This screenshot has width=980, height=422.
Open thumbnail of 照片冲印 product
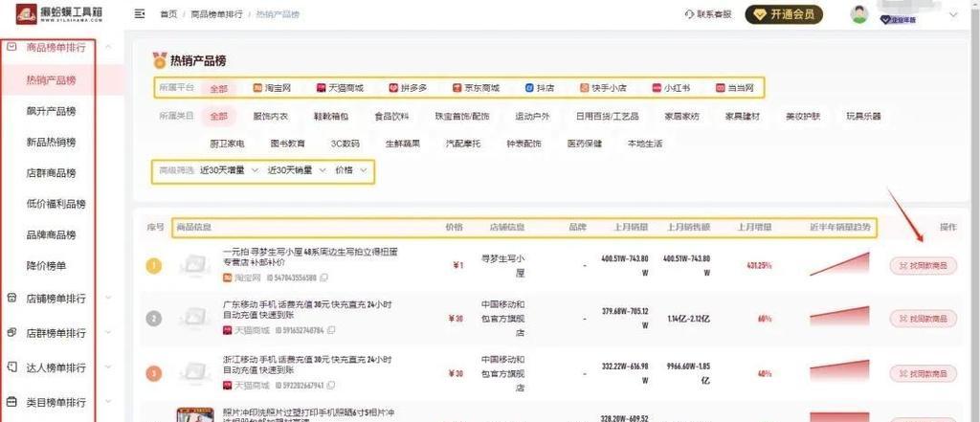(195, 414)
